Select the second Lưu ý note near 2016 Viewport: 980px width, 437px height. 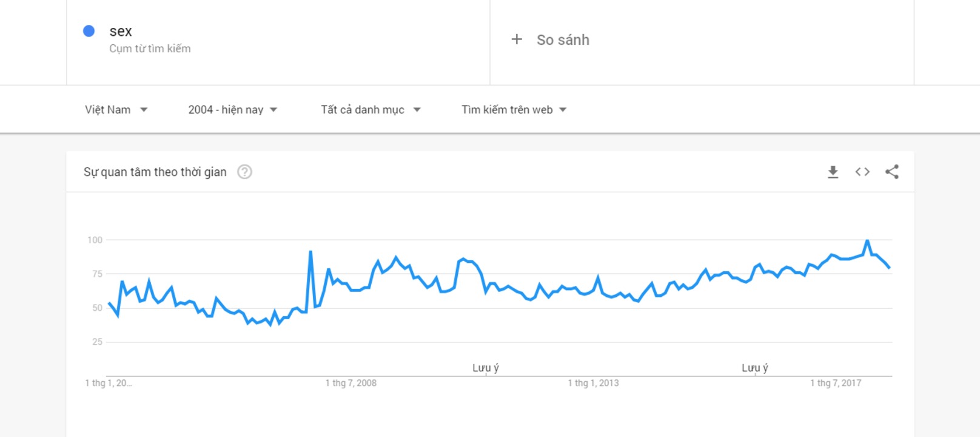point(755,368)
